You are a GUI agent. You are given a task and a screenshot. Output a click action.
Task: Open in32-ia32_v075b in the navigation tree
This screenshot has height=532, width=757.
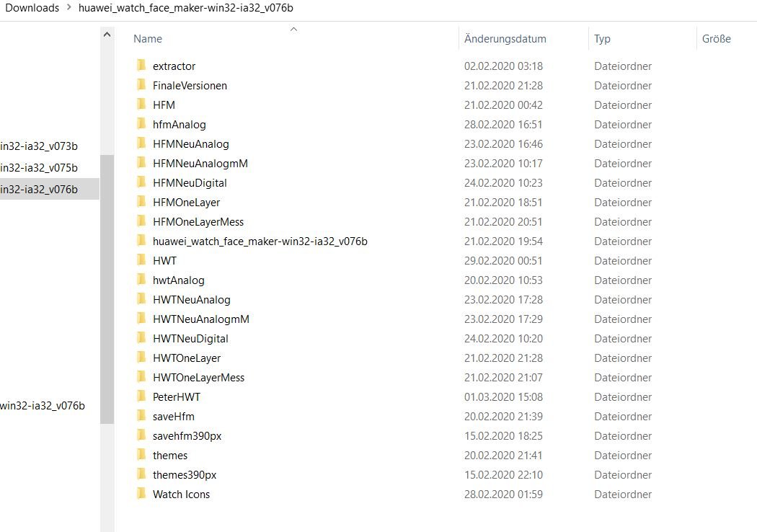click(x=39, y=167)
